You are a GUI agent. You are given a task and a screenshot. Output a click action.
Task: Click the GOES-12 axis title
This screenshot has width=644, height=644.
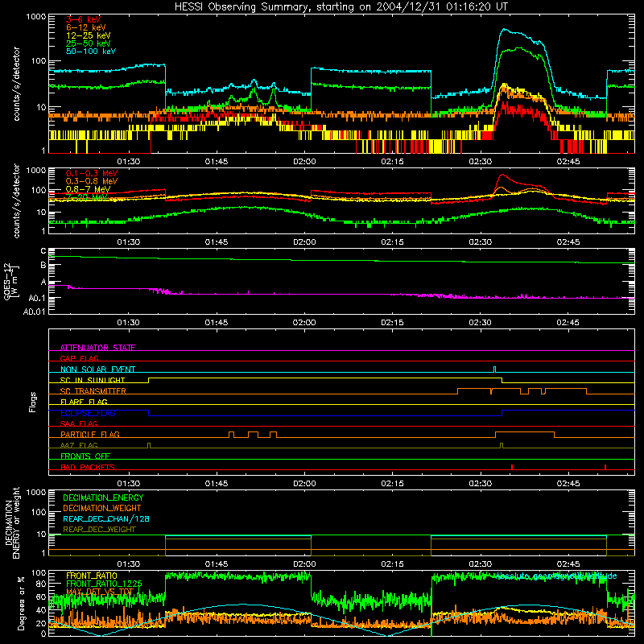[11, 281]
